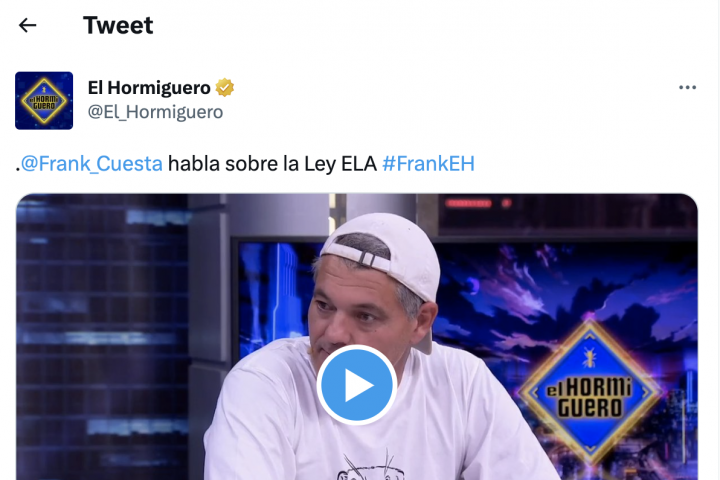Go back using the left arrow icon
This screenshot has height=480, width=720.
point(28,25)
